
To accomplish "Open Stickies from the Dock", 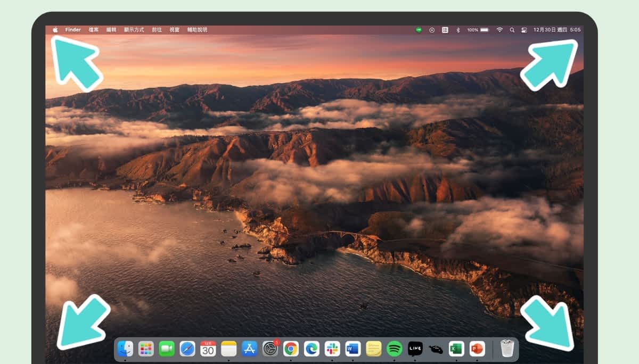I will 374,349.
